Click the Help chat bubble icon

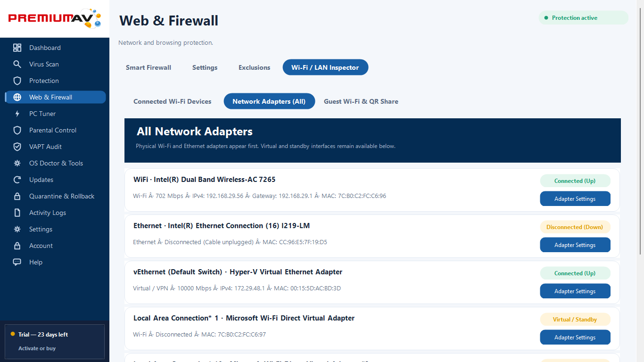tap(17, 262)
